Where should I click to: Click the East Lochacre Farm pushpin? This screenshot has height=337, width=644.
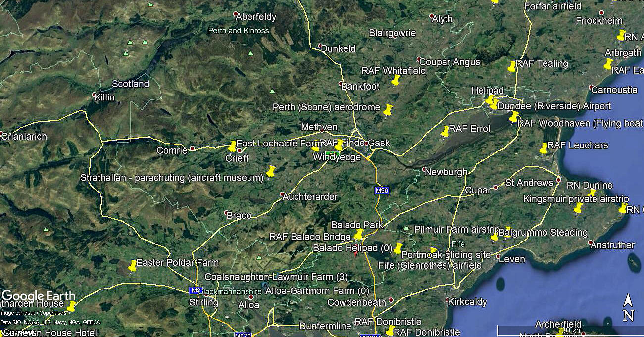click(x=232, y=146)
